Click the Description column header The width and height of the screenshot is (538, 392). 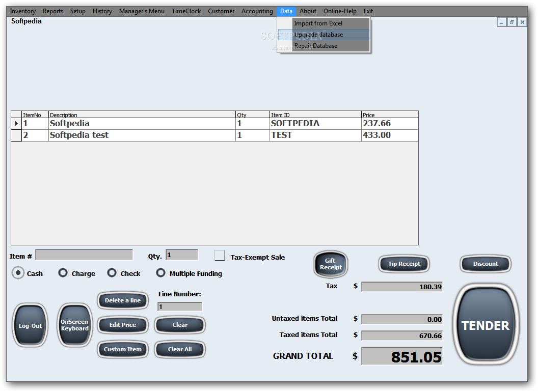tap(142, 115)
